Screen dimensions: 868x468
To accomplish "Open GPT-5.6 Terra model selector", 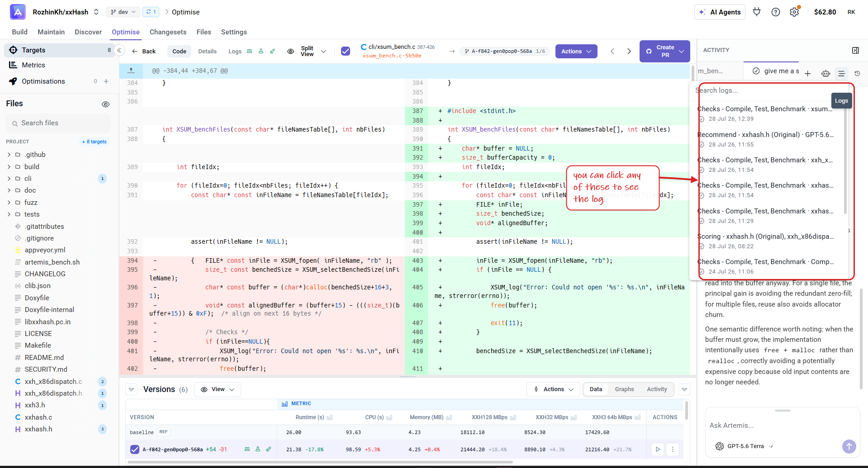I will point(745,446).
